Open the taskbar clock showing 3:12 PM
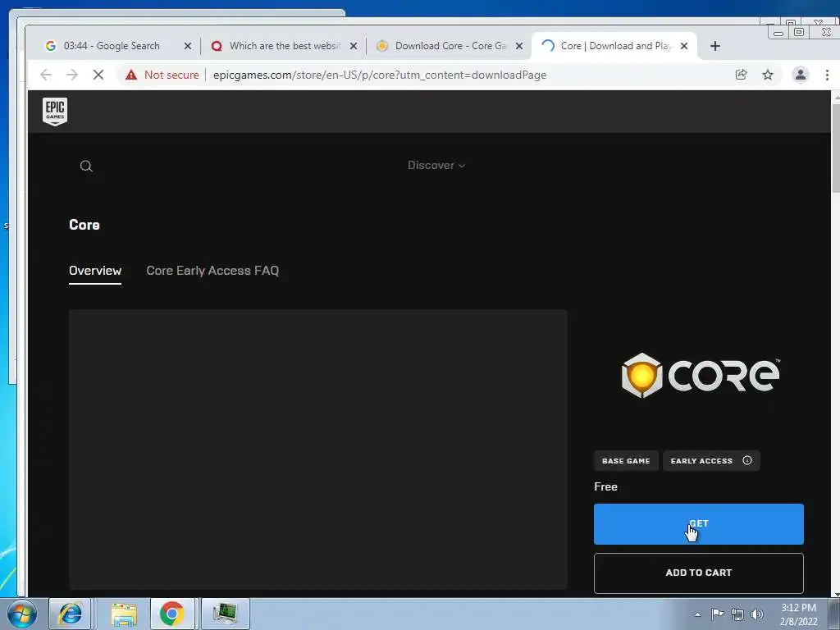Screen dimensions: 840x630 [799, 614]
